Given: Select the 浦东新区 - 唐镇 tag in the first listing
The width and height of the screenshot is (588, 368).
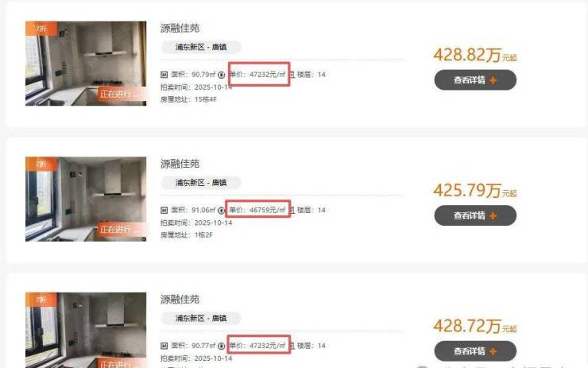Looking at the screenshot, I should click(201, 47).
